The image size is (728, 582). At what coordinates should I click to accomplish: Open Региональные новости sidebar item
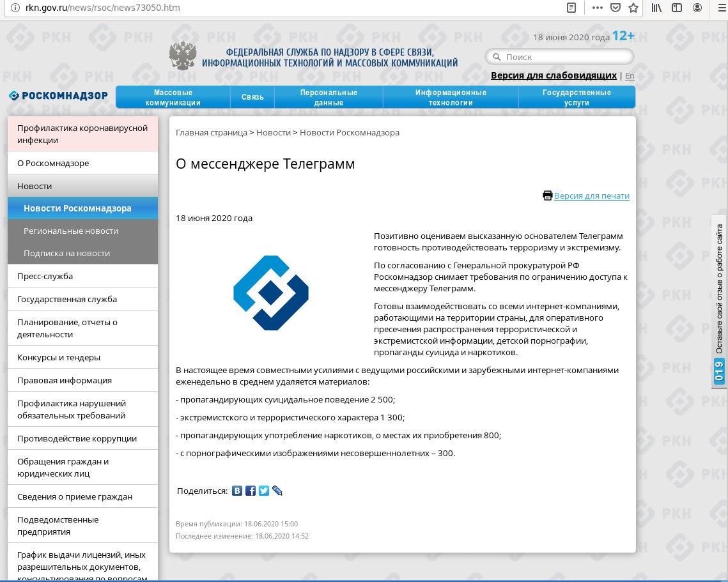82,231
